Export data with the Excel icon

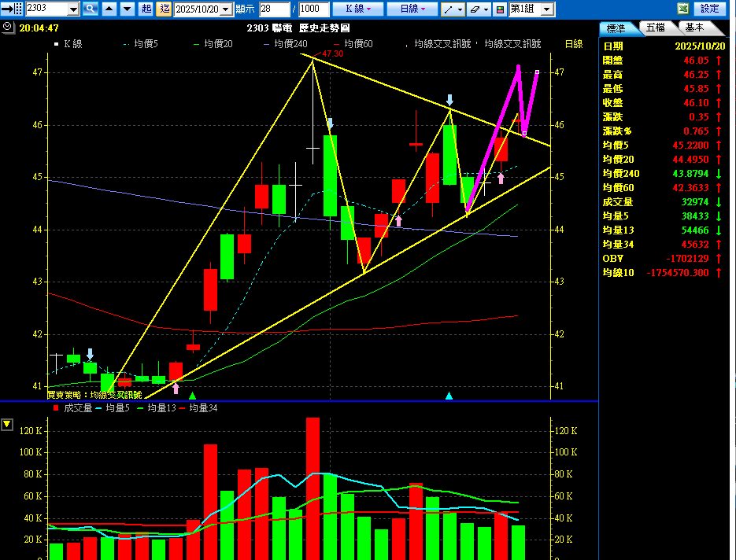pyautogui.click(x=683, y=9)
